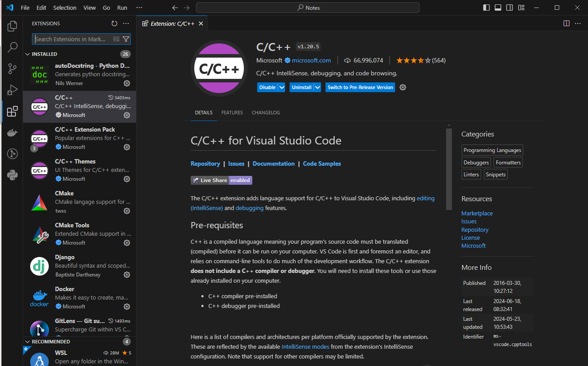Screen dimensions: 588x366
Task: Open manage gear for Django extension
Action: pos(127,275)
